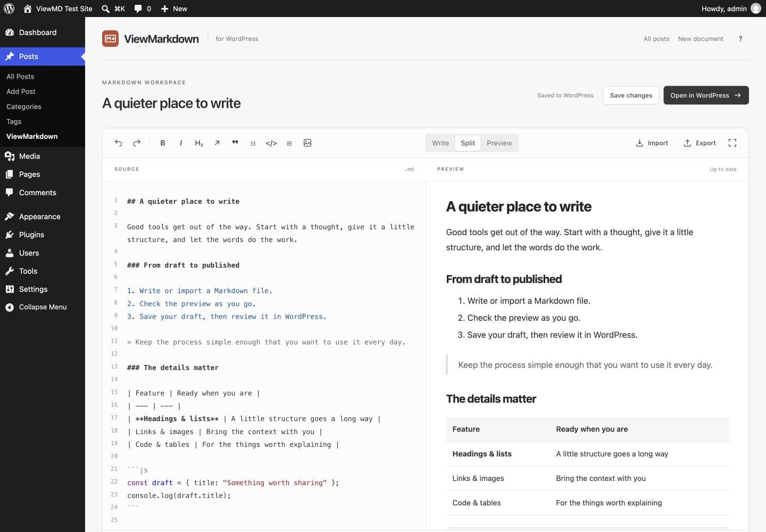
Task: Open the admin bar search
Action: pos(113,9)
